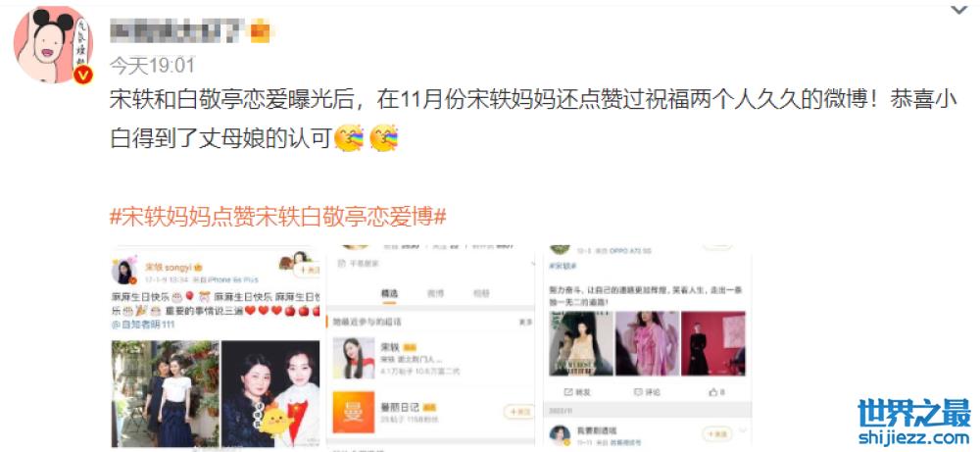Switch to the 微博 tab in middle screenshot
The width and height of the screenshot is (980, 452).
pyautogui.click(x=435, y=293)
